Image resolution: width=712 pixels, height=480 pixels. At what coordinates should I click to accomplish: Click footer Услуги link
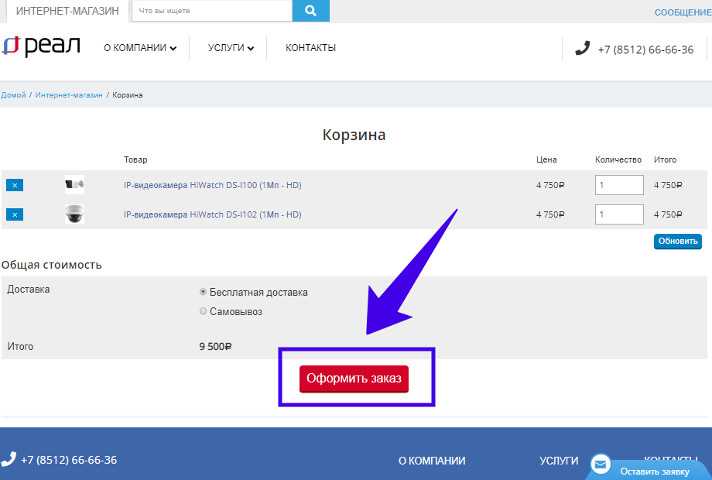click(559, 461)
